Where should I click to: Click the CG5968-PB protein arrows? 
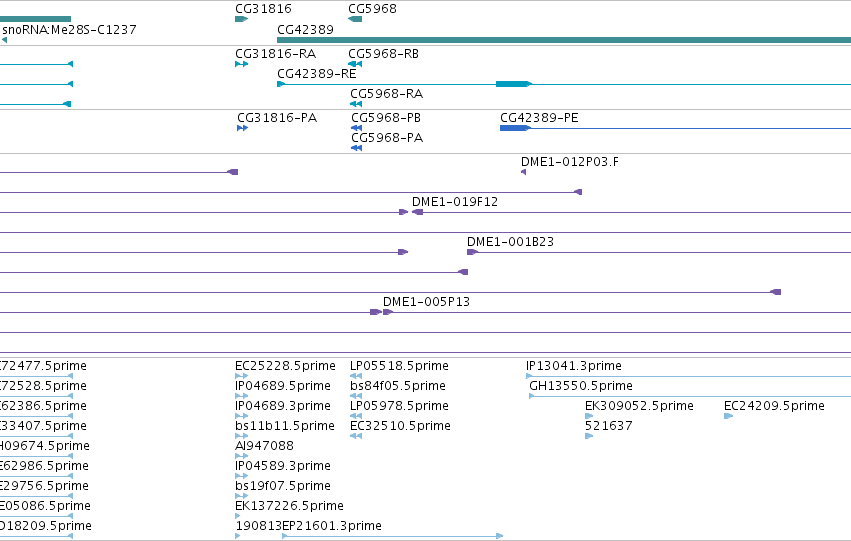357,128
